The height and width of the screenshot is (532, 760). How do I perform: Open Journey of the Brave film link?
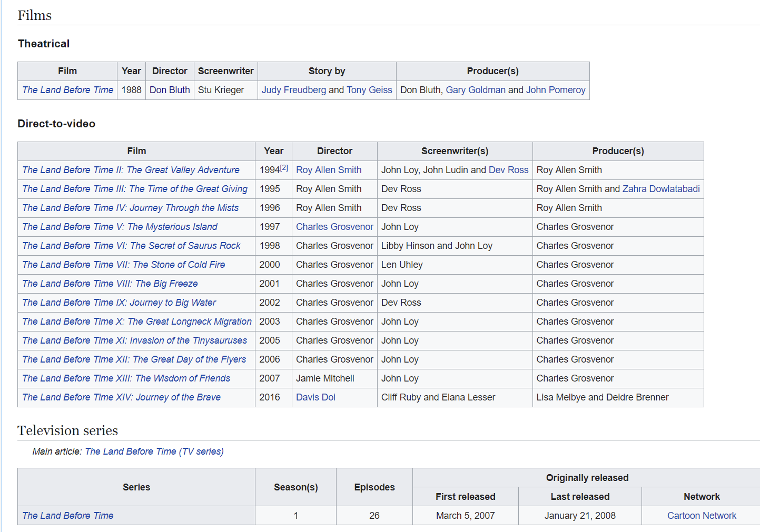pos(121,397)
